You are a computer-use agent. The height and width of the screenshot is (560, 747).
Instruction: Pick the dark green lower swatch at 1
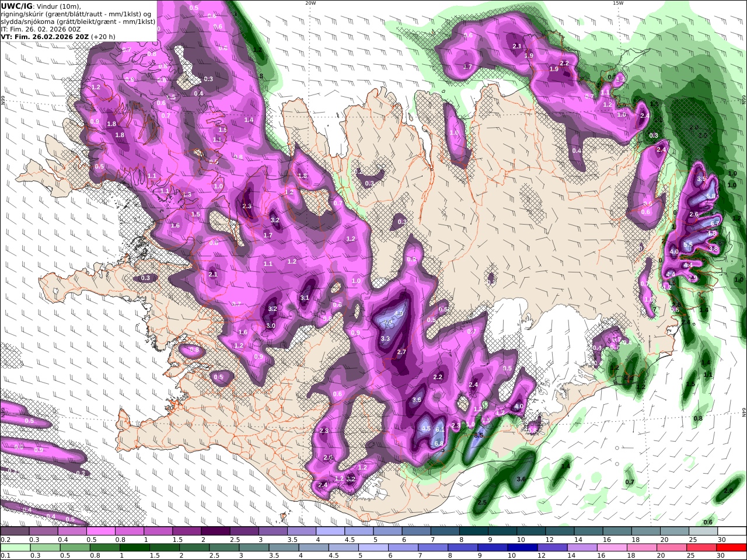[x=134, y=548]
